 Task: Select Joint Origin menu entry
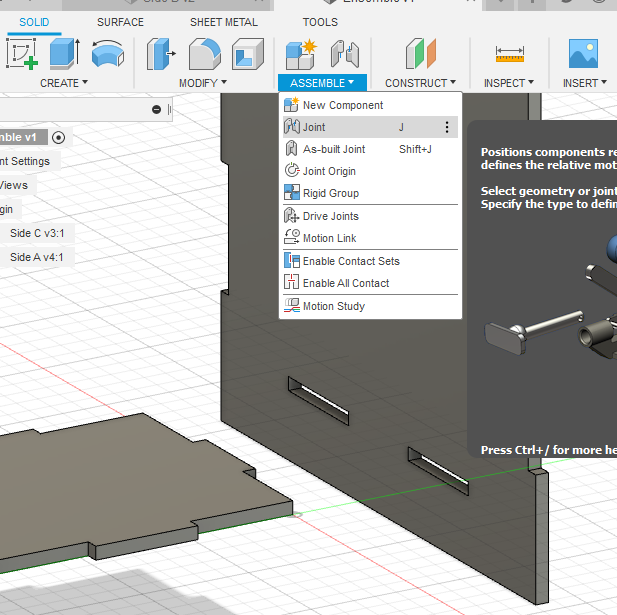370,171
